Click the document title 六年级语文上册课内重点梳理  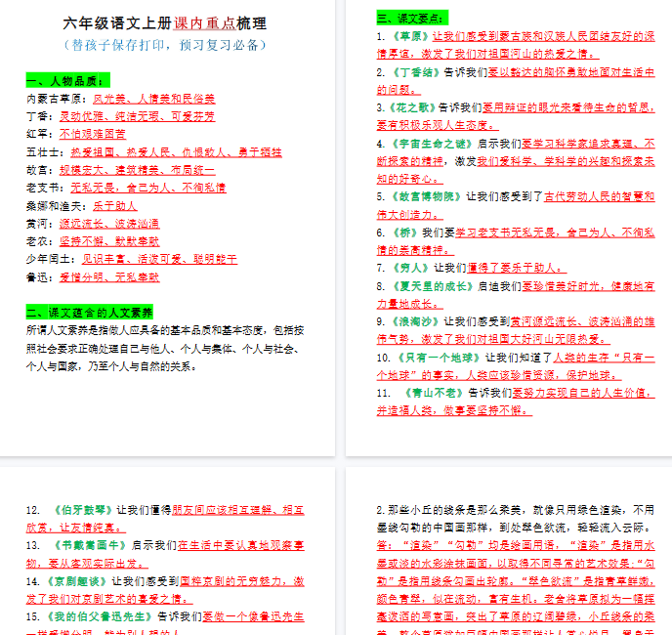coord(164,23)
